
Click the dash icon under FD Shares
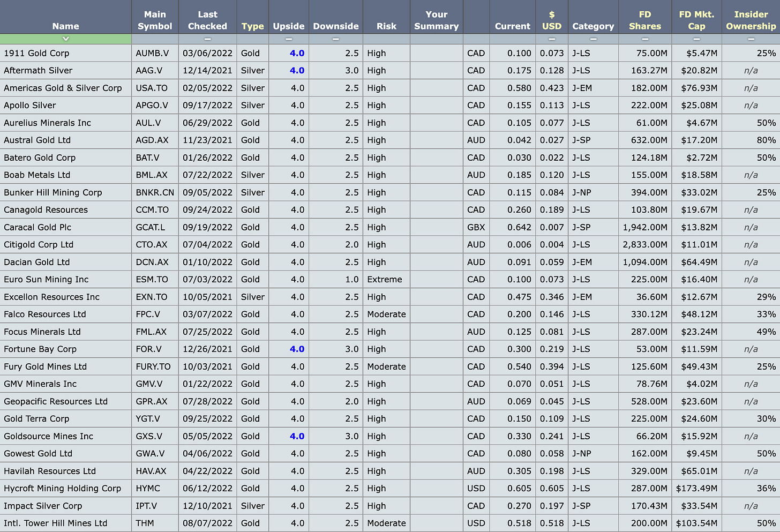[x=644, y=39]
